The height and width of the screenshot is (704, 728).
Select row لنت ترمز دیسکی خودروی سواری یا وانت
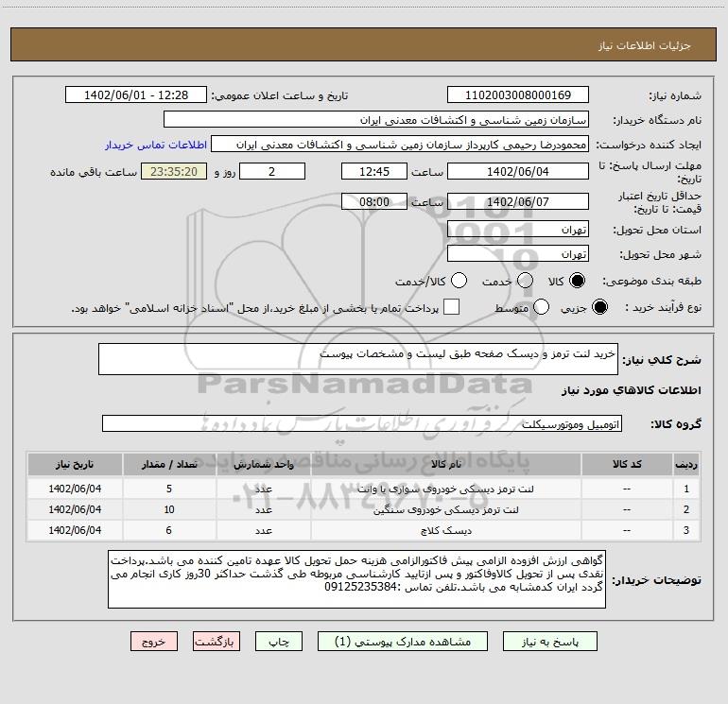coord(364,489)
